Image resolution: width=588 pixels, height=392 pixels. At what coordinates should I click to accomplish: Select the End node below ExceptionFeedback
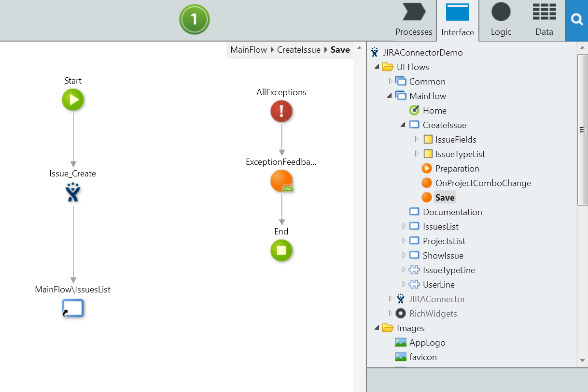(x=281, y=251)
